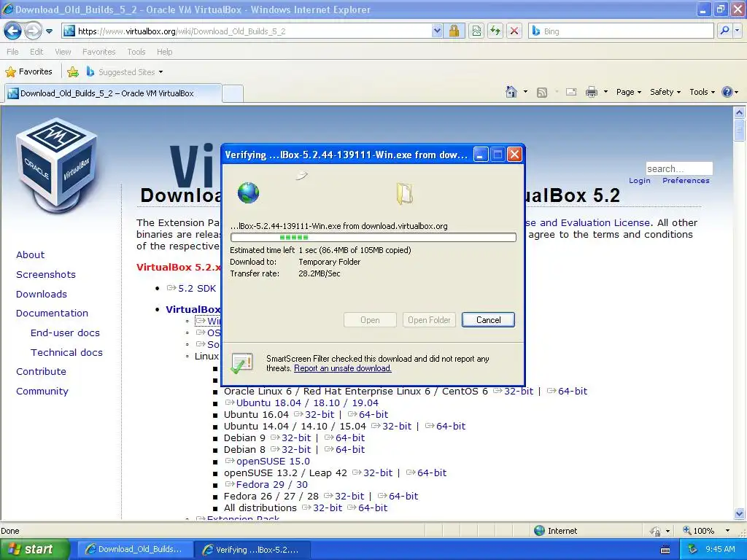The height and width of the screenshot is (560, 747).
Task: Click the globe icon in download dialog
Action: point(248,192)
